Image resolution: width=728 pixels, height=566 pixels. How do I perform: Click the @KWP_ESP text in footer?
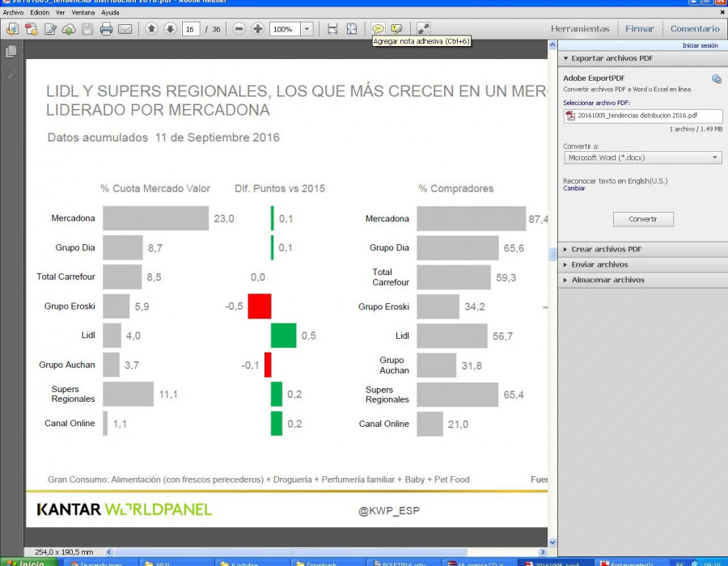pyautogui.click(x=388, y=511)
